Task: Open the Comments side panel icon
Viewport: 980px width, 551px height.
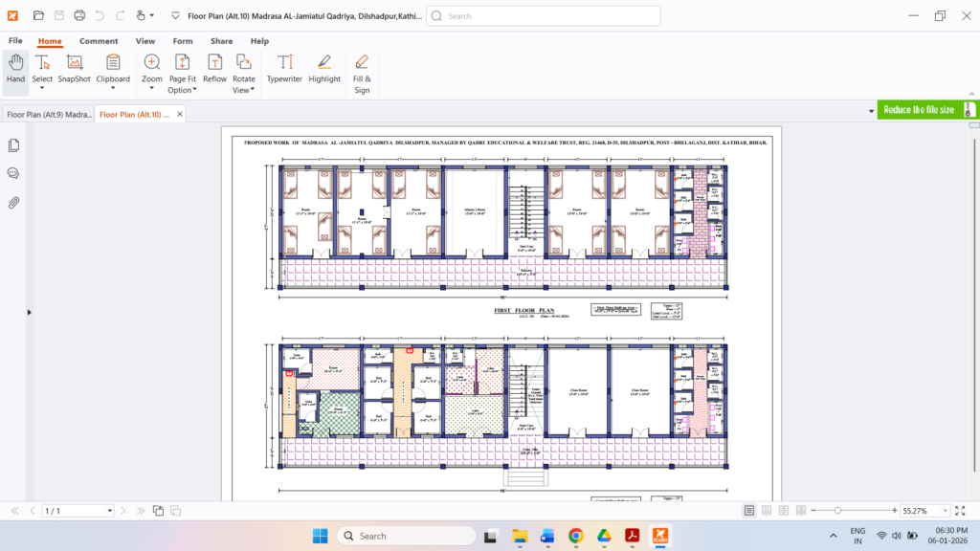Action: 13,173
